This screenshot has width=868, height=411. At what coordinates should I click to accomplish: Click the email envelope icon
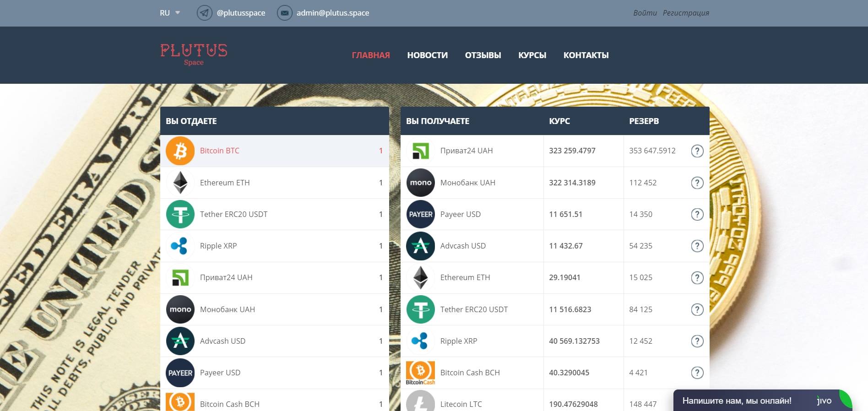285,13
